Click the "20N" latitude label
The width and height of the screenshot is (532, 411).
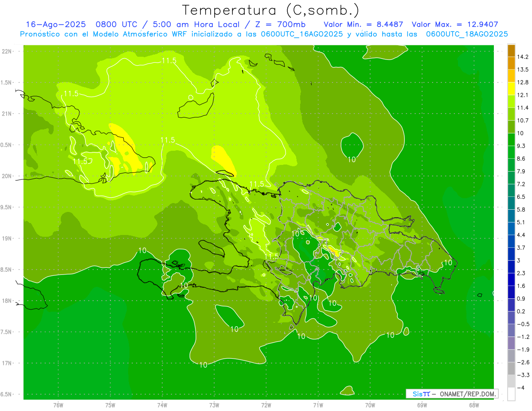pyautogui.click(x=7, y=176)
